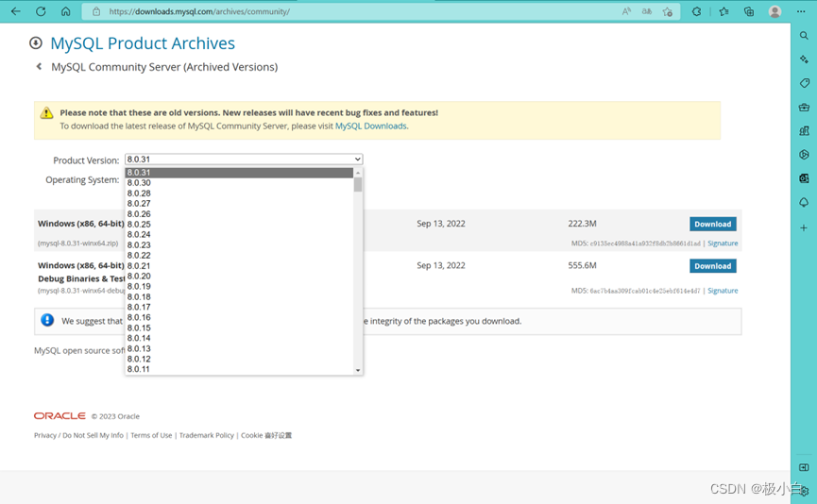This screenshot has width=817, height=504.
Task: Open the browser extensions icon
Action: [697, 11]
